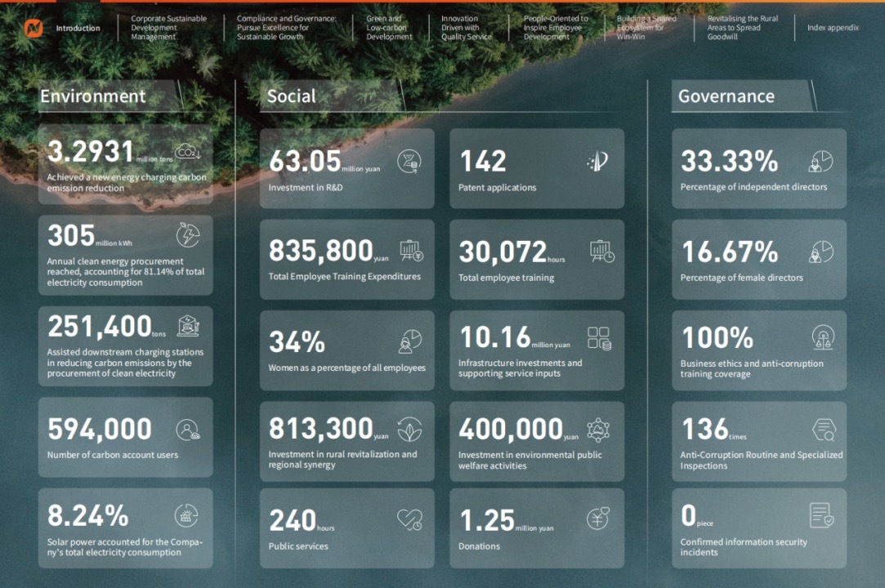This screenshot has width=885, height=588.
Task: Open the Introduction tab
Action: click(78, 29)
